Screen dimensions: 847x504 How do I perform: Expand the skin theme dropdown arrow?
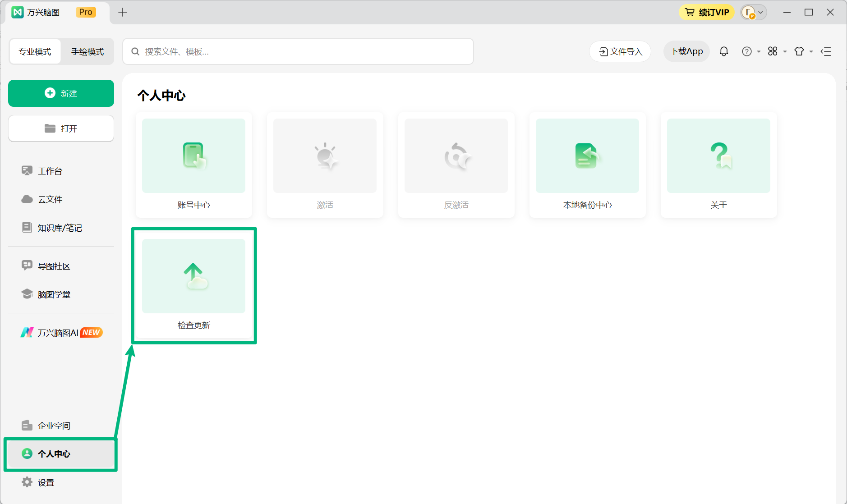pyautogui.click(x=811, y=52)
